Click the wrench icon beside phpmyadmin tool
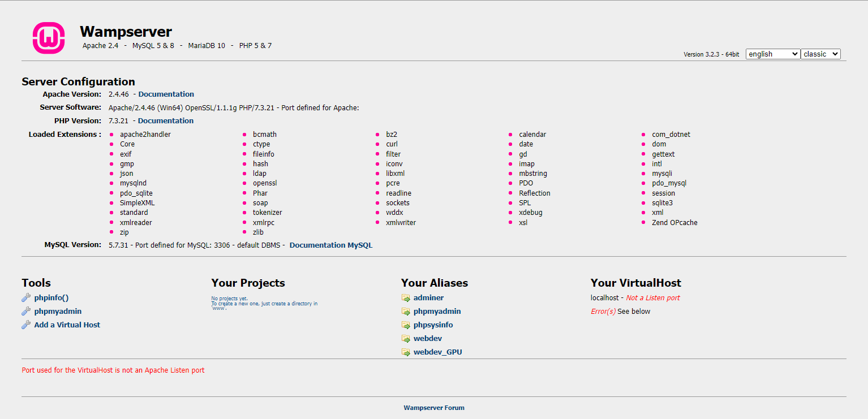Image resolution: width=868 pixels, height=419 pixels. (26, 312)
